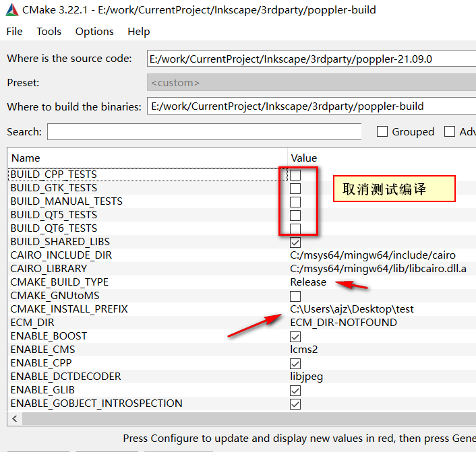This screenshot has height=452, width=476.
Task: Select the CMAKE_BUILD_TYPE row name
Action: [59, 282]
